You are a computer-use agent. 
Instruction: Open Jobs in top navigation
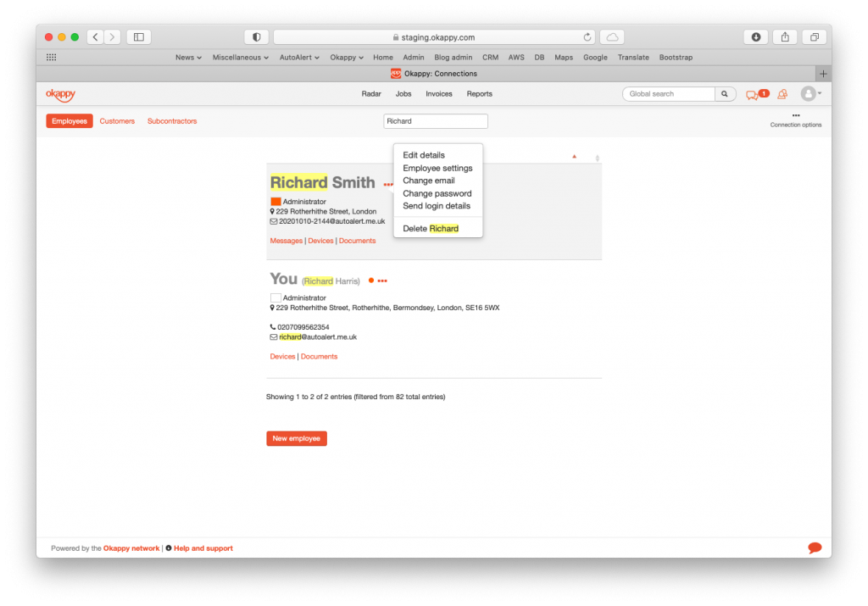tap(403, 94)
